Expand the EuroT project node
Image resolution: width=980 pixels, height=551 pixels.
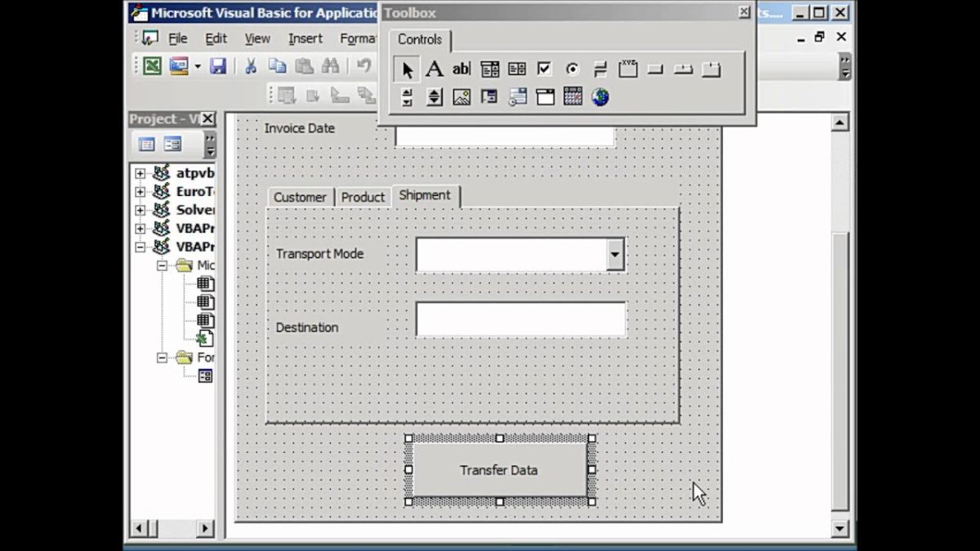coord(140,192)
